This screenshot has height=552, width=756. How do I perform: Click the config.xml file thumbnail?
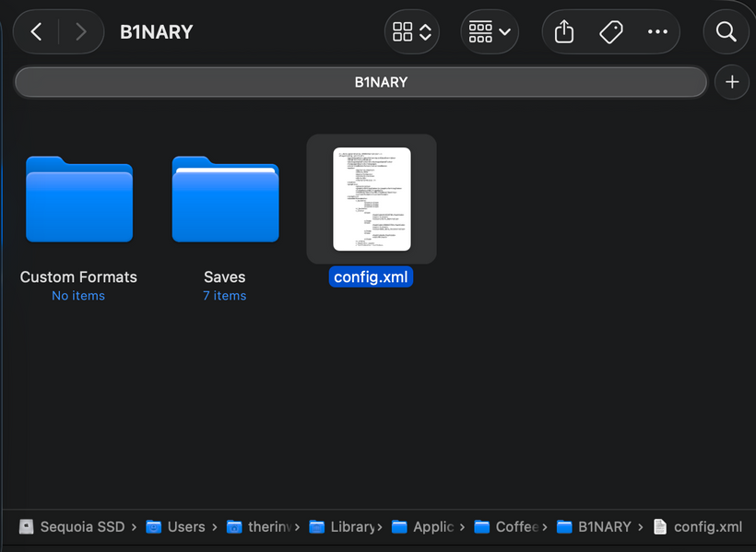[x=372, y=199]
